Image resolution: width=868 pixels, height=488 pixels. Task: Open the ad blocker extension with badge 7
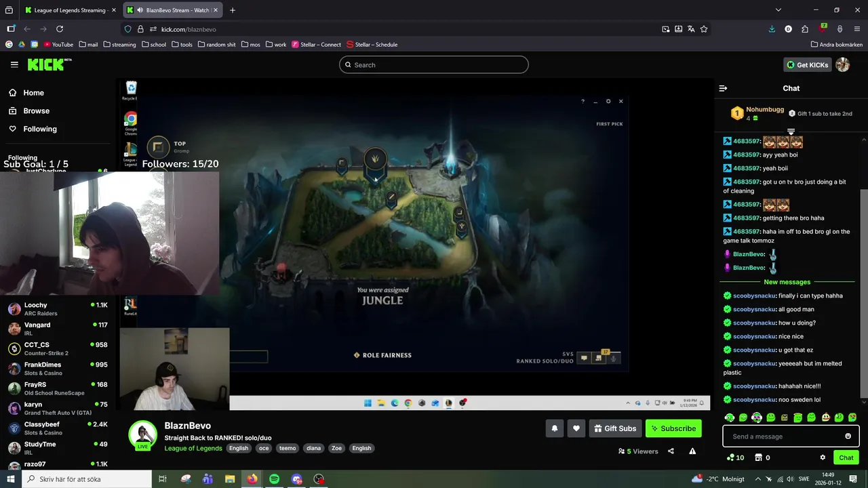click(x=823, y=28)
